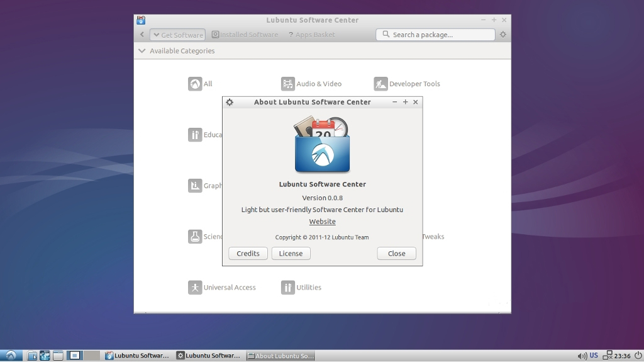Viewport: 644px width, 362px height.
Task: Click the back arrow in the toolbar
Action: [142, 35]
